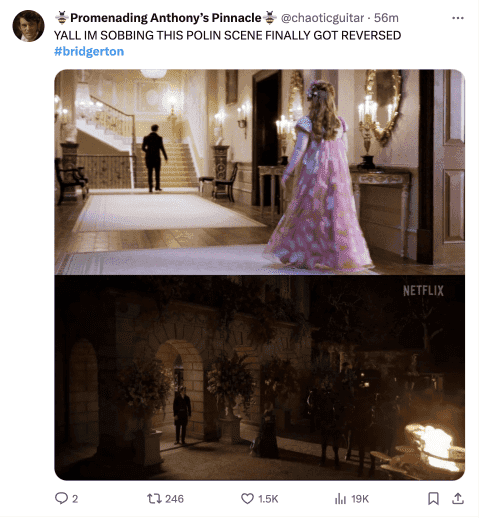480x518 pixels.
Task: Click the @chaoticguitar handle
Action: click(322, 18)
